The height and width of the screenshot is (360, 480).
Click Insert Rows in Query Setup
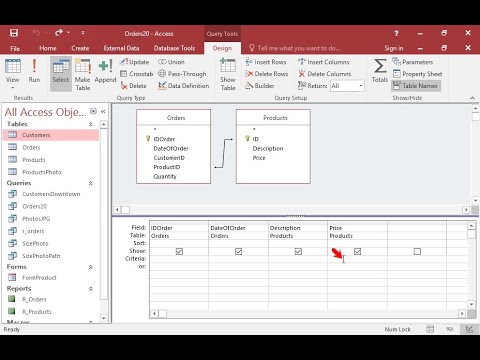[266, 62]
